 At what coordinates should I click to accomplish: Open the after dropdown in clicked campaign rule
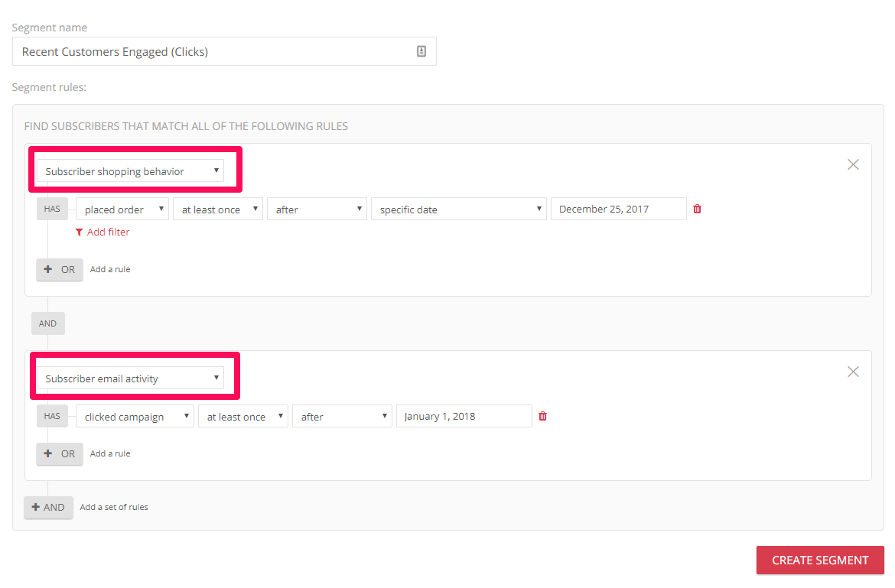tap(342, 416)
